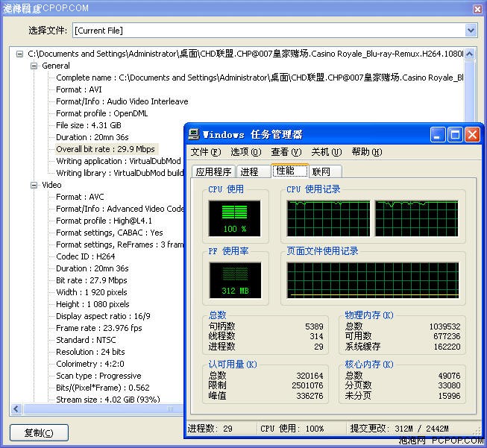This screenshot has width=487, height=448.
Task: Click the right CPU 使用记录 graph
Action: 417,218
